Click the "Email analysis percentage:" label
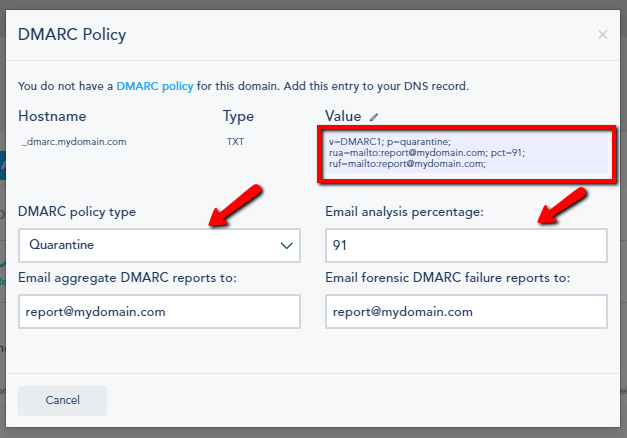The width and height of the screenshot is (627, 438). click(404, 212)
